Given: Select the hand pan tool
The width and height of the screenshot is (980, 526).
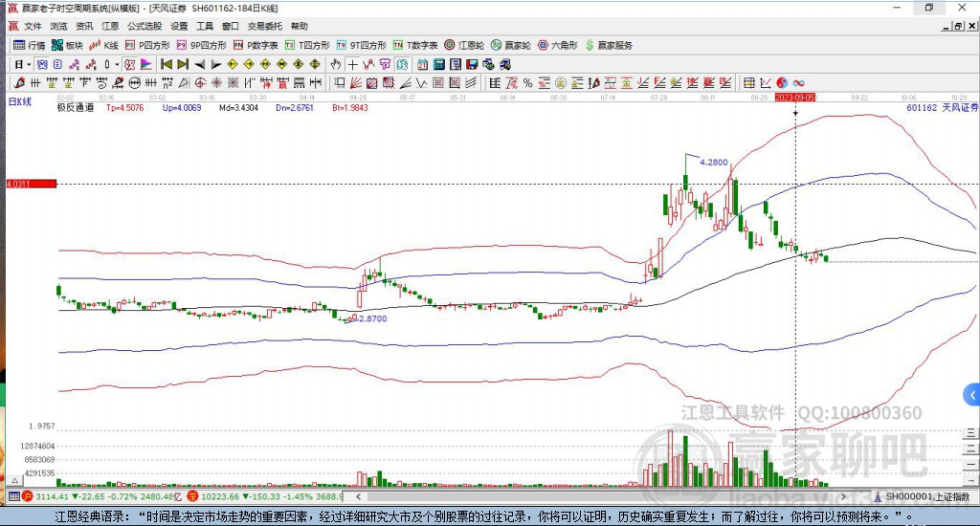Looking at the screenshot, I should click(336, 64).
